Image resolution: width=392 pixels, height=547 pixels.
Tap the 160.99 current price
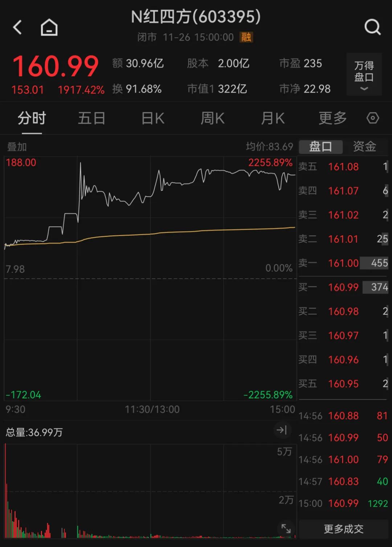point(56,67)
